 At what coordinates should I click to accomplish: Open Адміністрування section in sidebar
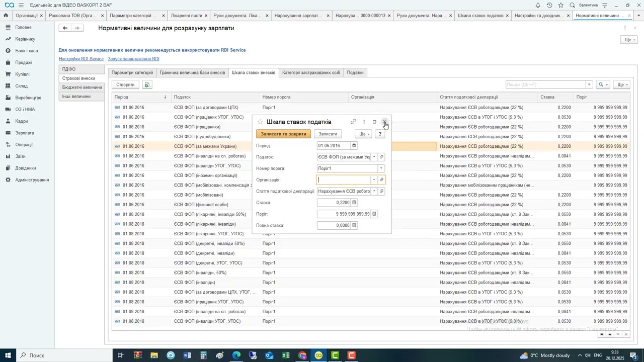coord(32,179)
